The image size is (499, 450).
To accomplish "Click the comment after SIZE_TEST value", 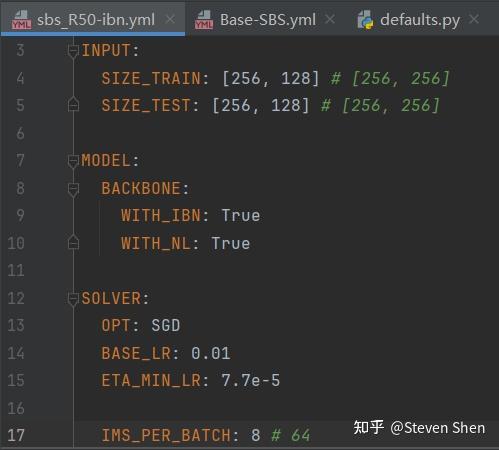I will coord(380,106).
